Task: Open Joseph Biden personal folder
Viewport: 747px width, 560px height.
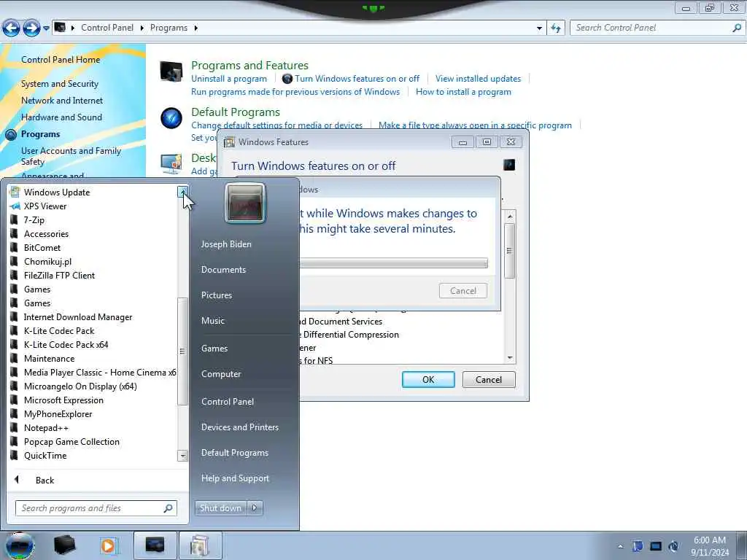Action: (226, 244)
